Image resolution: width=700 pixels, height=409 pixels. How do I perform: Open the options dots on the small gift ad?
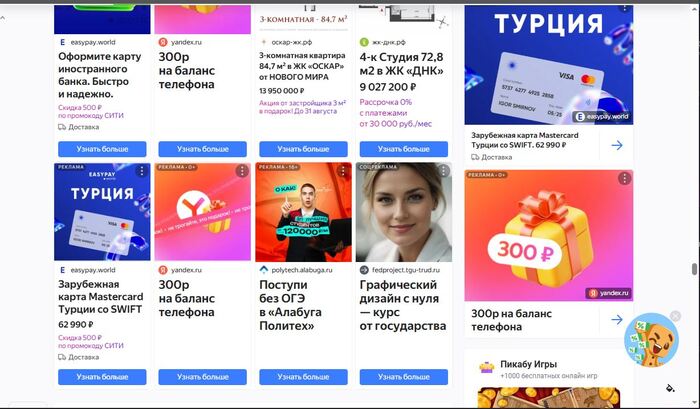242,171
